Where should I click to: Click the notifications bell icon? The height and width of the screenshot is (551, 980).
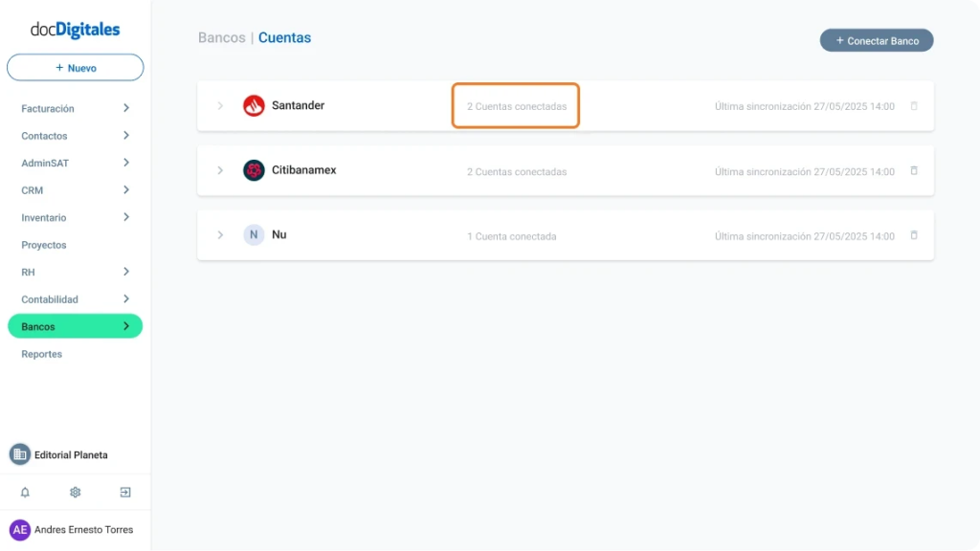click(x=25, y=493)
